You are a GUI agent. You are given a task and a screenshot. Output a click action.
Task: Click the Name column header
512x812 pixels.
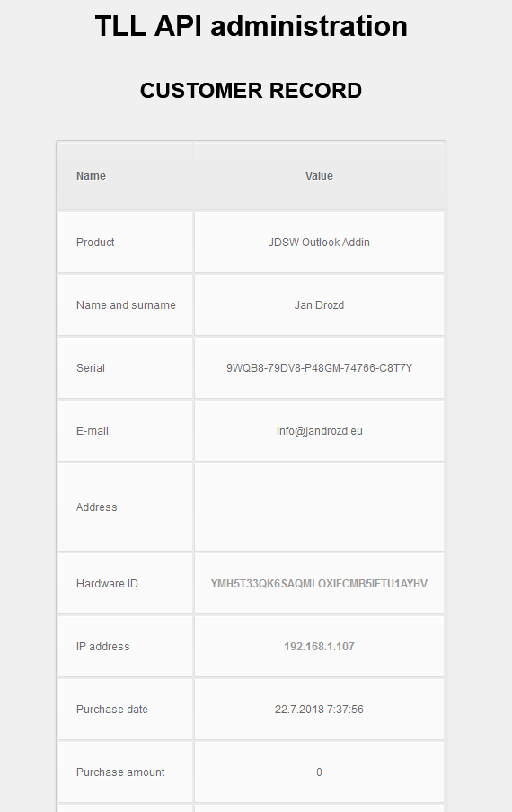tap(91, 176)
